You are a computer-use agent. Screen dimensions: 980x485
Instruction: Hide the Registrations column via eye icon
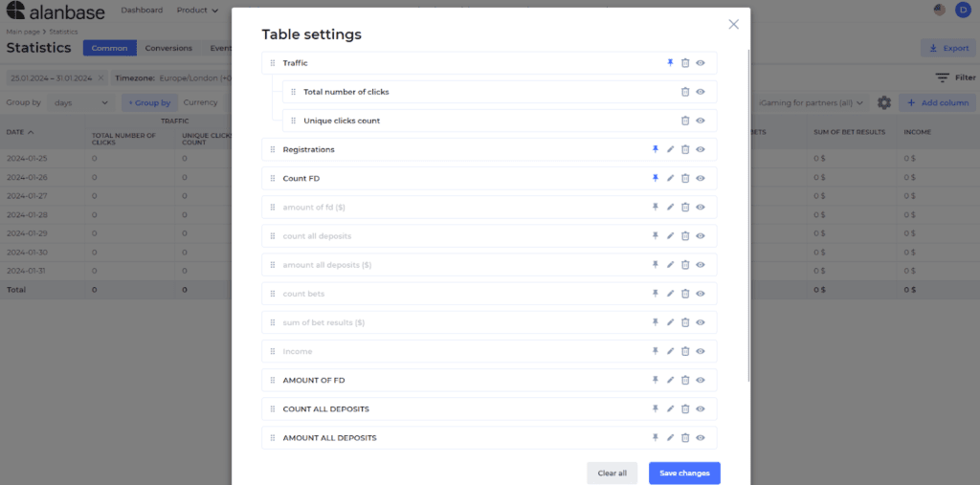pyautogui.click(x=701, y=149)
